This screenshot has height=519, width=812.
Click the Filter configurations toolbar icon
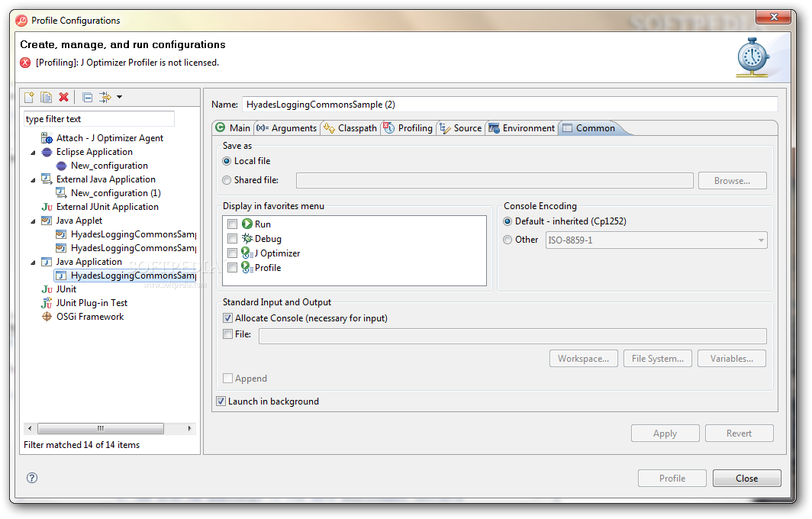pyautogui.click(x=105, y=97)
